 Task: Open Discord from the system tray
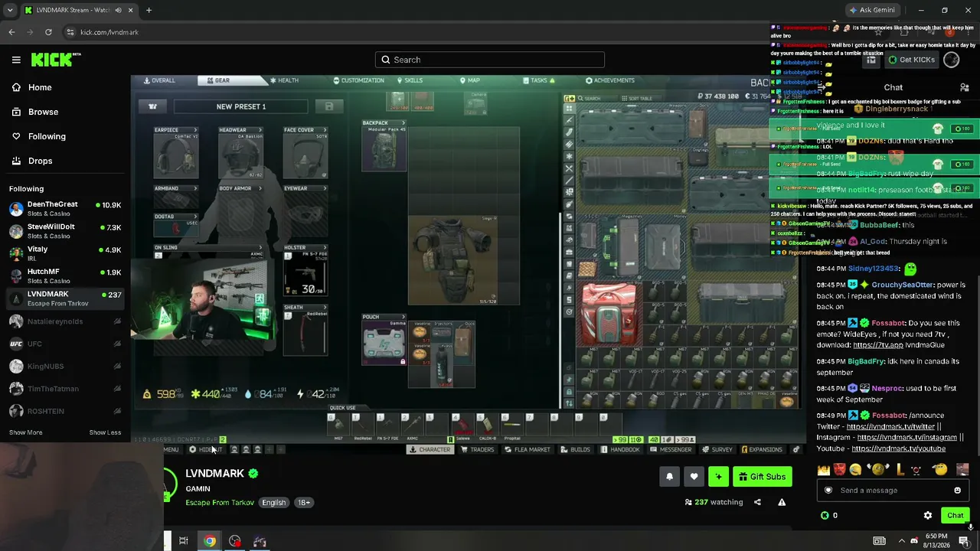[913, 541]
